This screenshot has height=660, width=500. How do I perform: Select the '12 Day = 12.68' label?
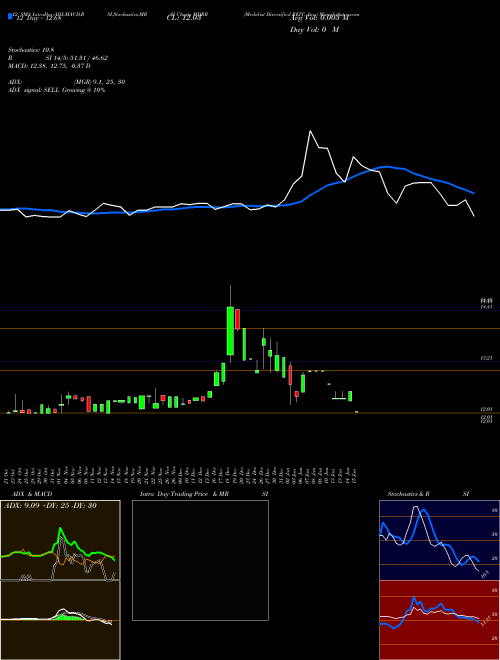pyautogui.click(x=39, y=18)
